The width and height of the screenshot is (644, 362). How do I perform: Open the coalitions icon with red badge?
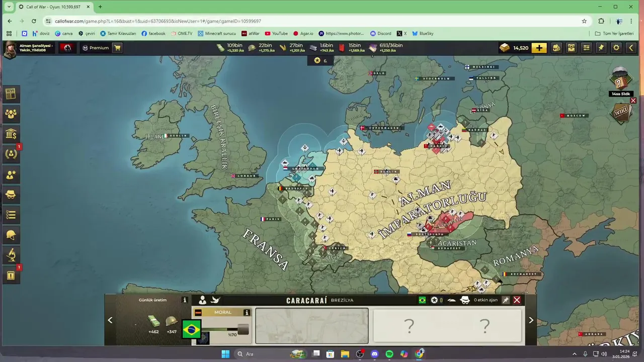pos(11,154)
